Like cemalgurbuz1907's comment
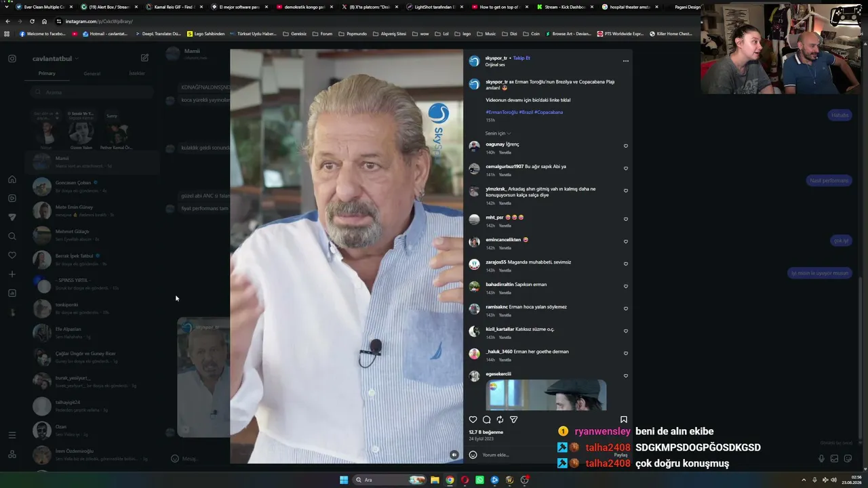The width and height of the screenshot is (868, 488). (625, 168)
